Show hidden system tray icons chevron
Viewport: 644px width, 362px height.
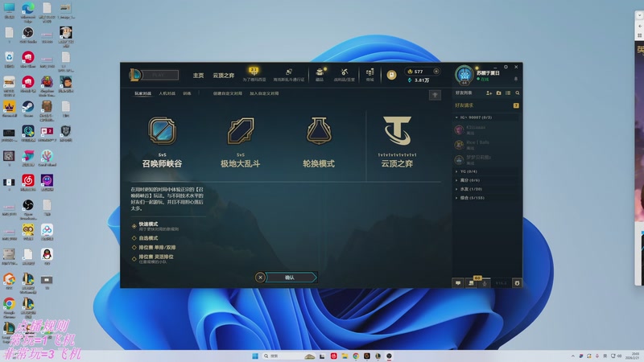point(572,356)
